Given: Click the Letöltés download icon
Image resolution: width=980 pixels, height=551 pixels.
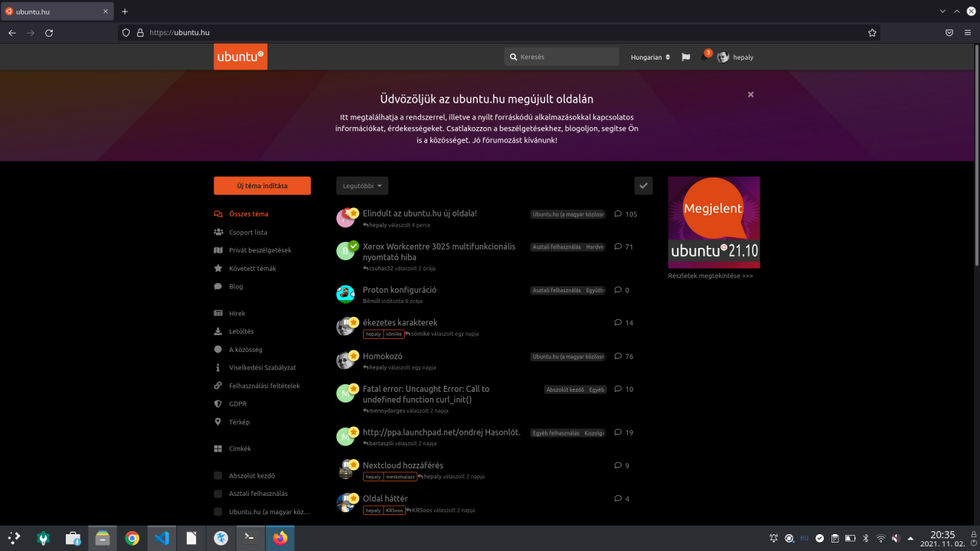Looking at the screenshot, I should 218,331.
